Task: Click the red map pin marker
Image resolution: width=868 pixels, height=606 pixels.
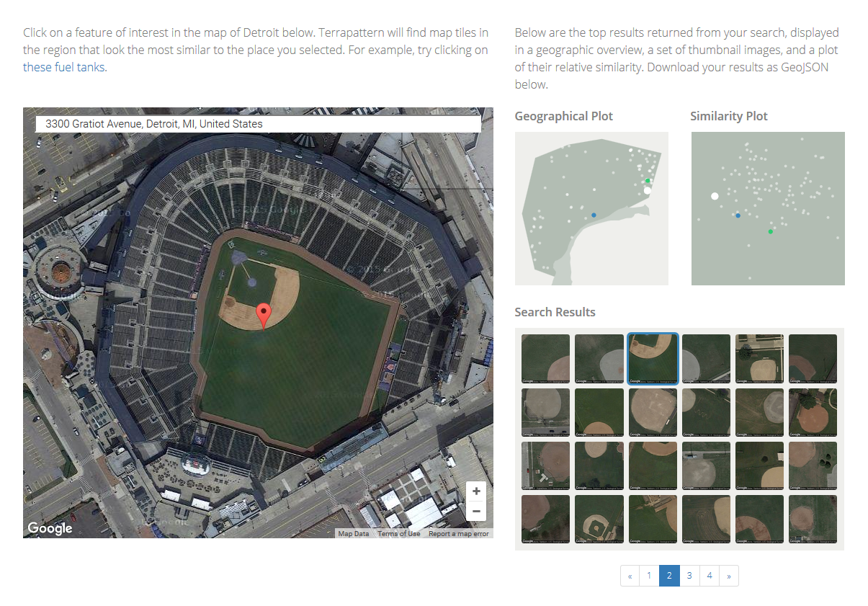Action: point(264,314)
